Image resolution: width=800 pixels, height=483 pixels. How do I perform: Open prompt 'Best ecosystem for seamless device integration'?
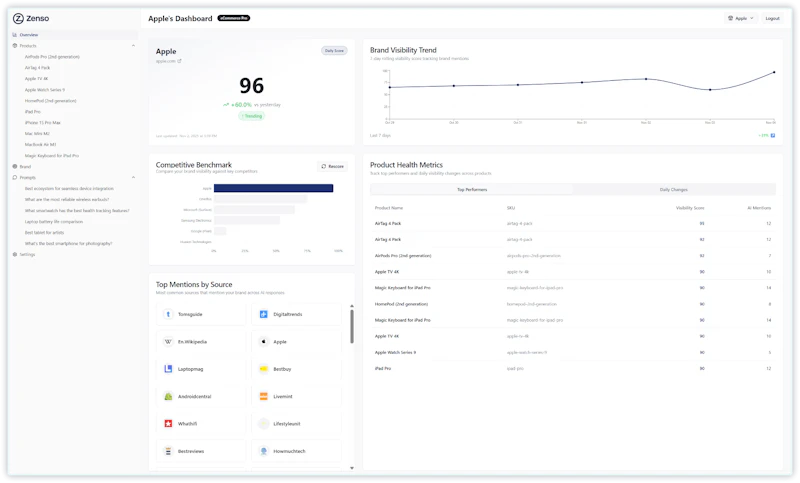[69, 189]
